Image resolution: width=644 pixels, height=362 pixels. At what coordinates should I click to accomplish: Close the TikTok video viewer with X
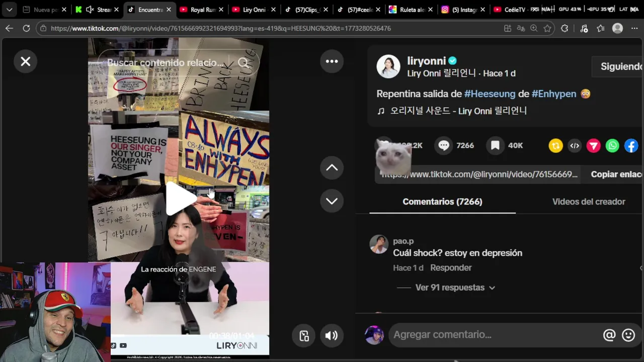(25, 61)
